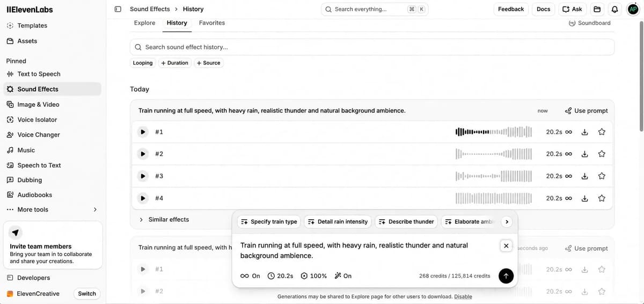Open the 20.2s duration setting
The image size is (644, 304).
[x=281, y=276]
